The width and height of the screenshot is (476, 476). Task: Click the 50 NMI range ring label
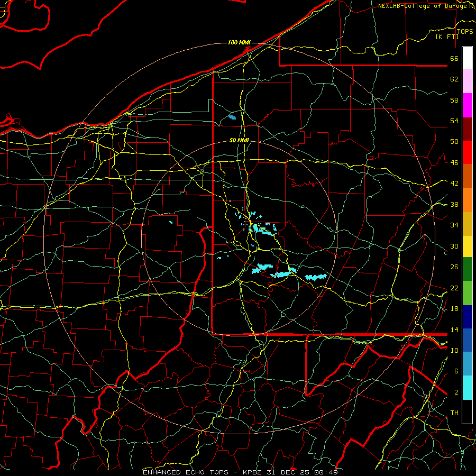(x=239, y=140)
